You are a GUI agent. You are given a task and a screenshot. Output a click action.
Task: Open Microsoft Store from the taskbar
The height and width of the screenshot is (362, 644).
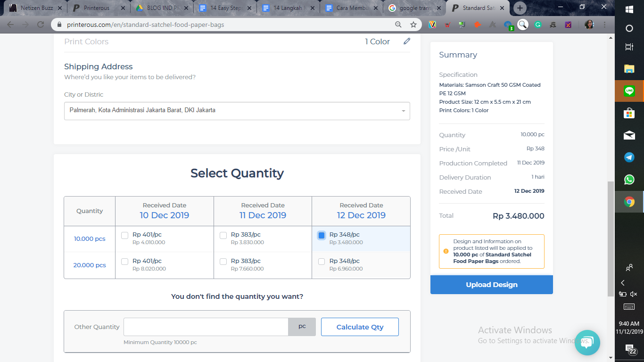(x=629, y=113)
